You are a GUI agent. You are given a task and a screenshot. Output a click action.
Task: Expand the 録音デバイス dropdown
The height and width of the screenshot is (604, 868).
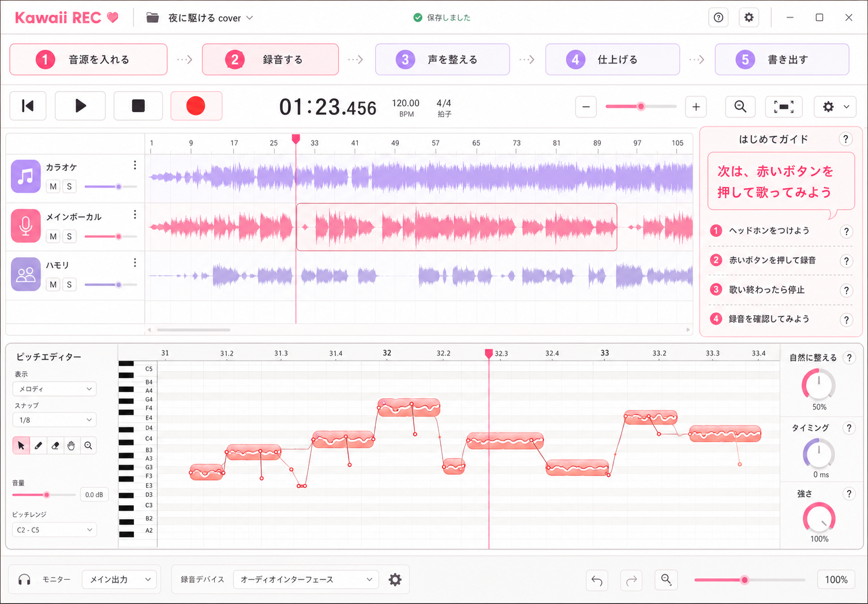point(306,580)
